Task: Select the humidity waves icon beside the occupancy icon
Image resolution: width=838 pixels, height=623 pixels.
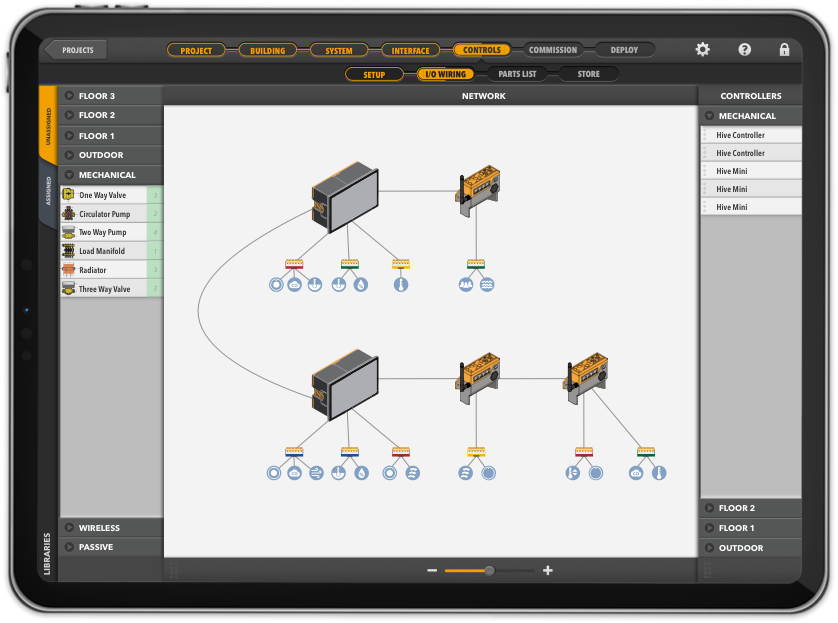Action: click(x=486, y=283)
